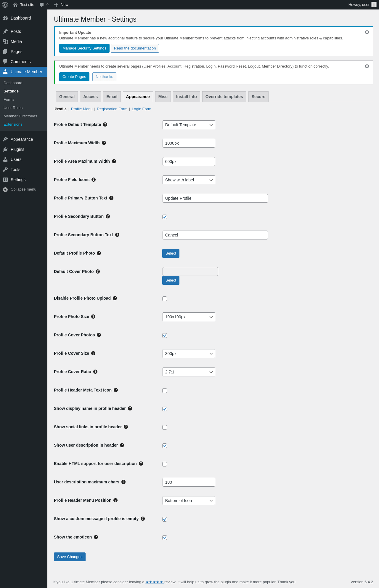Toggle Profile Cover Photos checkbox

tap(165, 335)
